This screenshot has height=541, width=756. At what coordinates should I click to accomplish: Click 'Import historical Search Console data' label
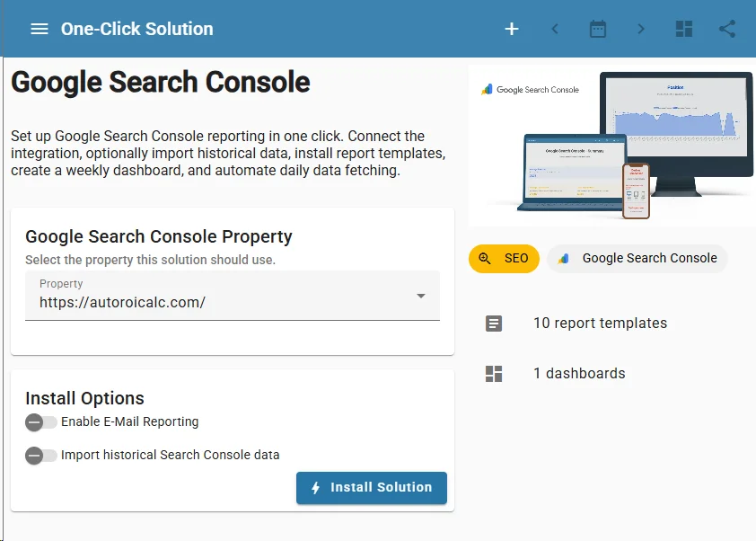click(x=171, y=455)
